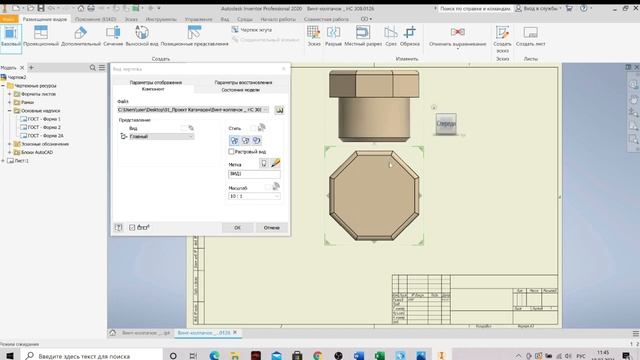Viewport: 640px width, 360px height.
Task: Select hidden lines removed style button
Action: 245,140
